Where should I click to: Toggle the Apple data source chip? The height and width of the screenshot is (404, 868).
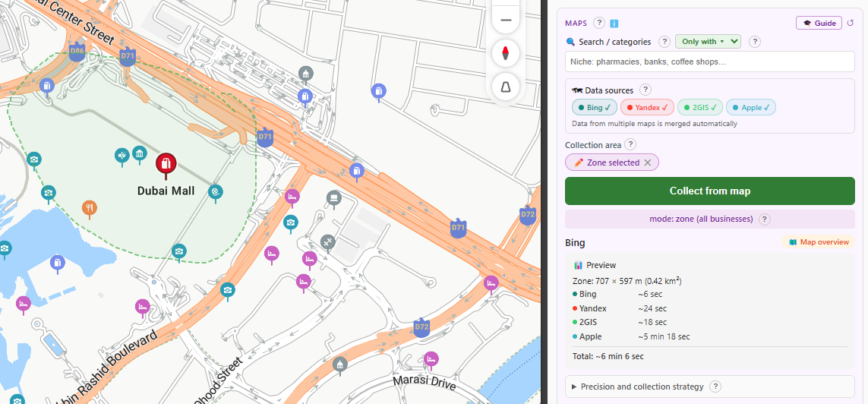click(750, 107)
